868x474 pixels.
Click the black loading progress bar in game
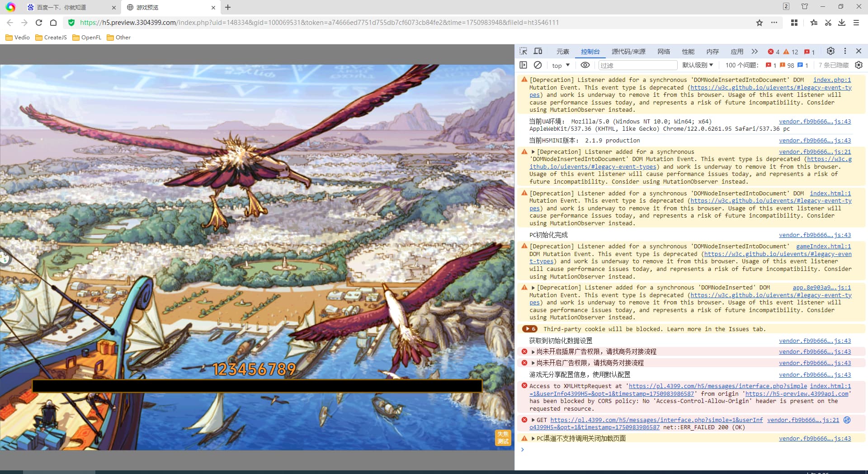point(257,386)
